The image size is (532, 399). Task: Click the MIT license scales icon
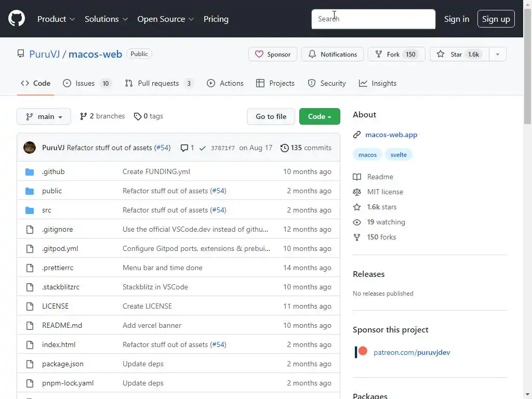click(x=357, y=192)
